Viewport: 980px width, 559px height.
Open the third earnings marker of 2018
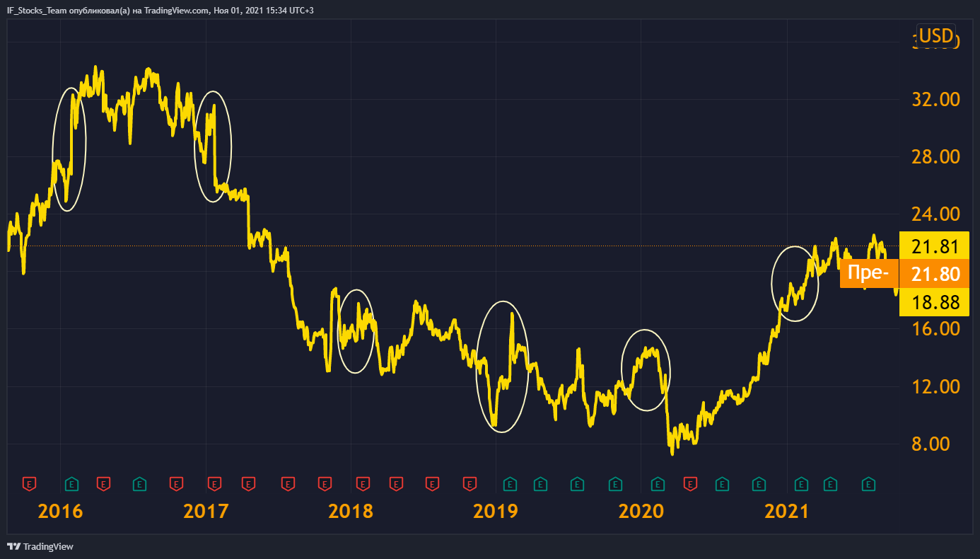(x=431, y=484)
